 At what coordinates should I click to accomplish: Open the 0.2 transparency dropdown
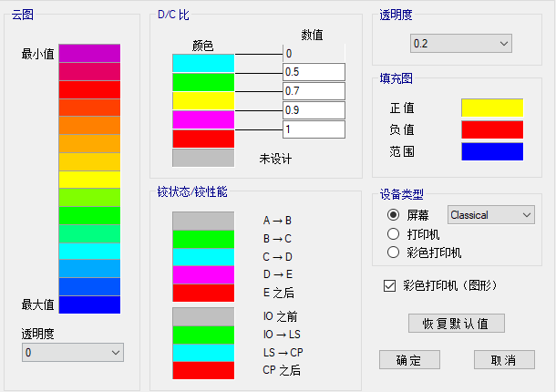point(460,44)
